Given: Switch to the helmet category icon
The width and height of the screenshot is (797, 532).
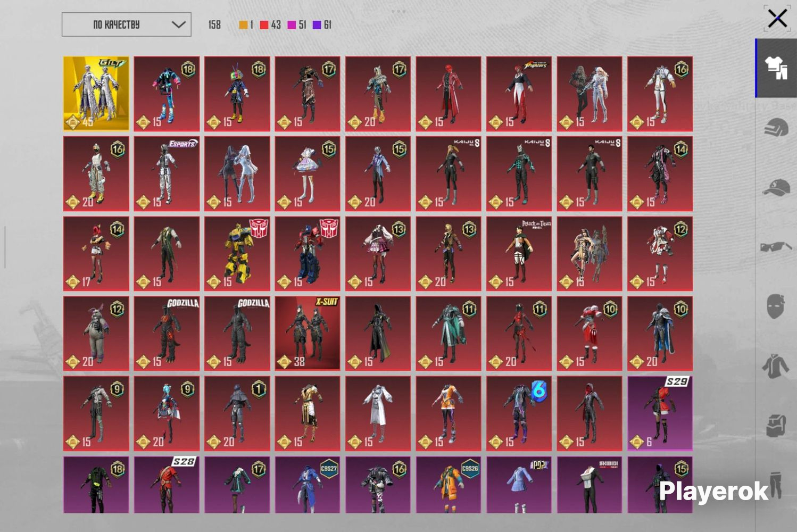Looking at the screenshot, I should pos(776,128).
